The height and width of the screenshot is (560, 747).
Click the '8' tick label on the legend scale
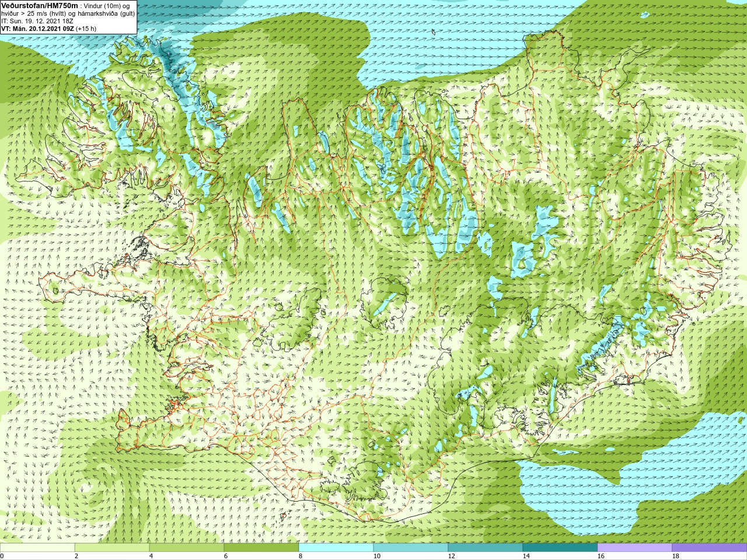tap(301, 556)
